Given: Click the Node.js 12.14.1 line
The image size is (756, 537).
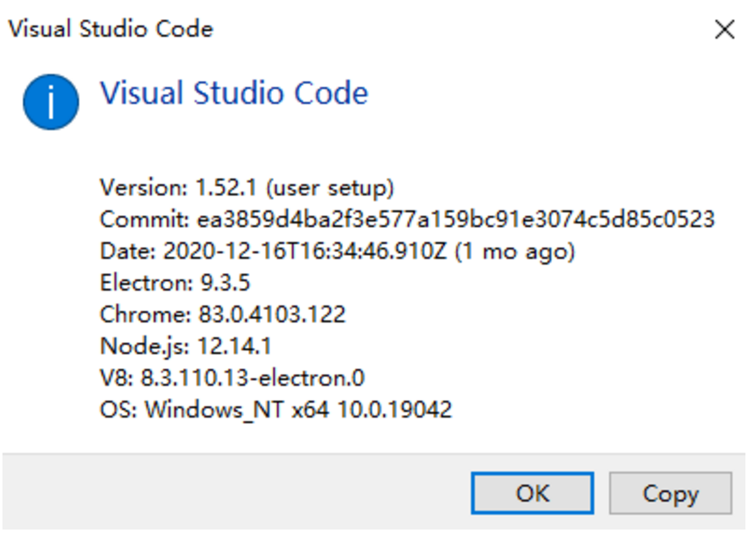Looking at the screenshot, I should 185,346.
